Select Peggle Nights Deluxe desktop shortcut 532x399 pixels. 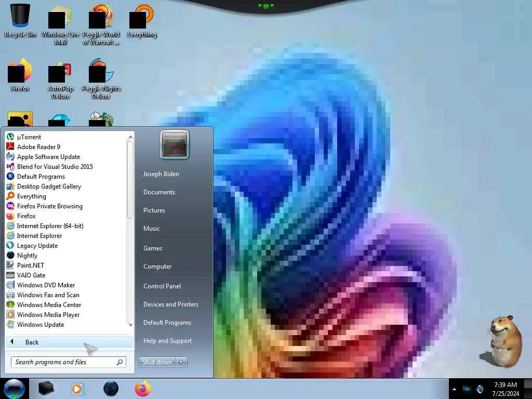101,79
